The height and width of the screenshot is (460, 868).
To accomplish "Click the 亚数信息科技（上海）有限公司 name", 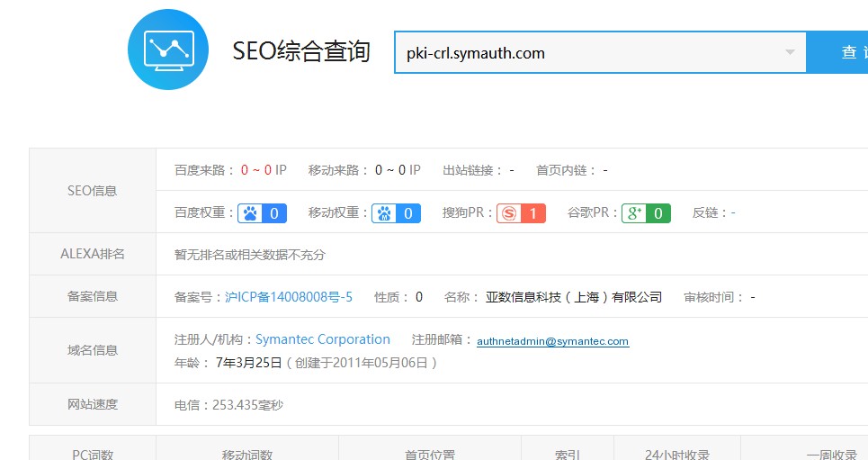I will [574, 297].
